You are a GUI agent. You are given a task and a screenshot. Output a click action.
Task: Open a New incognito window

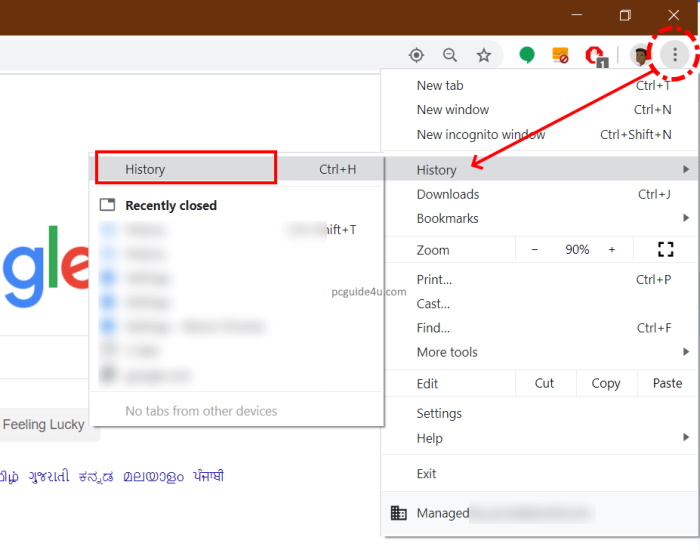point(540,134)
